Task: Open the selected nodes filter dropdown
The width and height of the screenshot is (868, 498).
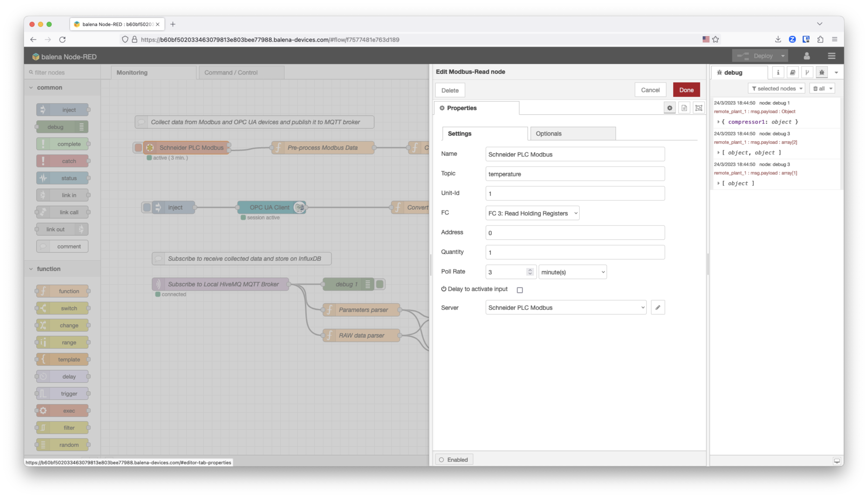Action: coord(776,88)
